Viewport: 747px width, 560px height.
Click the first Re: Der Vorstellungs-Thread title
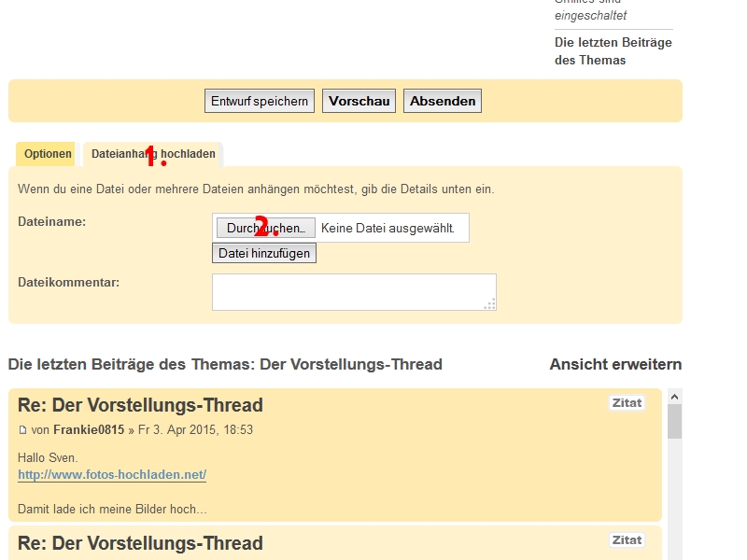click(x=140, y=405)
